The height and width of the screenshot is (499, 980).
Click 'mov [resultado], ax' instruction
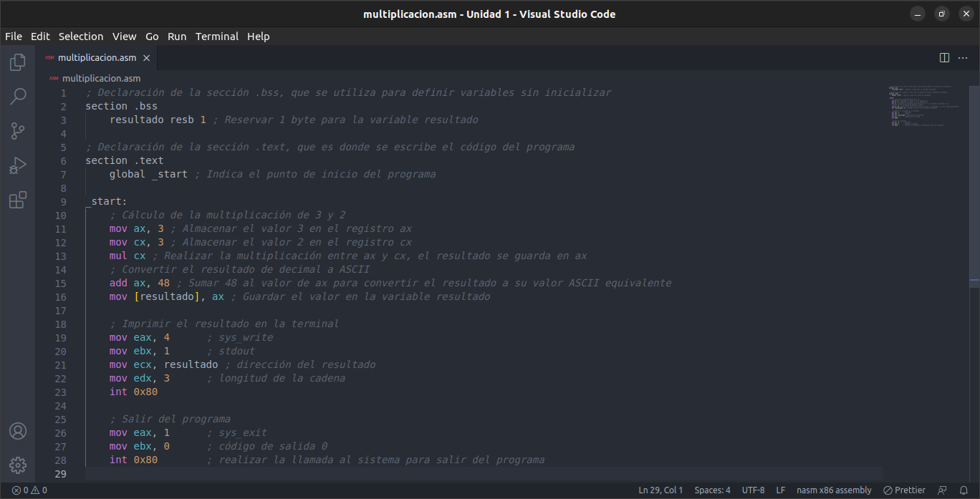click(x=167, y=297)
